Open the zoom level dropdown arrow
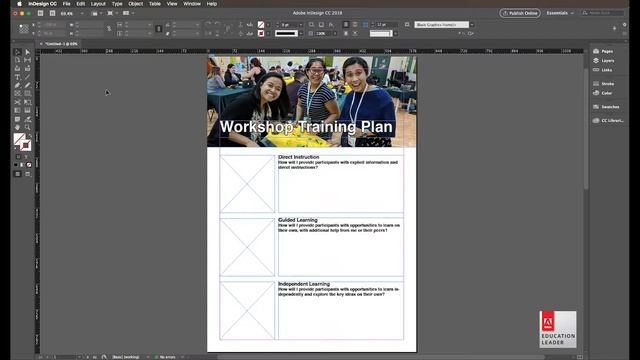This screenshot has width=640, height=360. point(82,13)
